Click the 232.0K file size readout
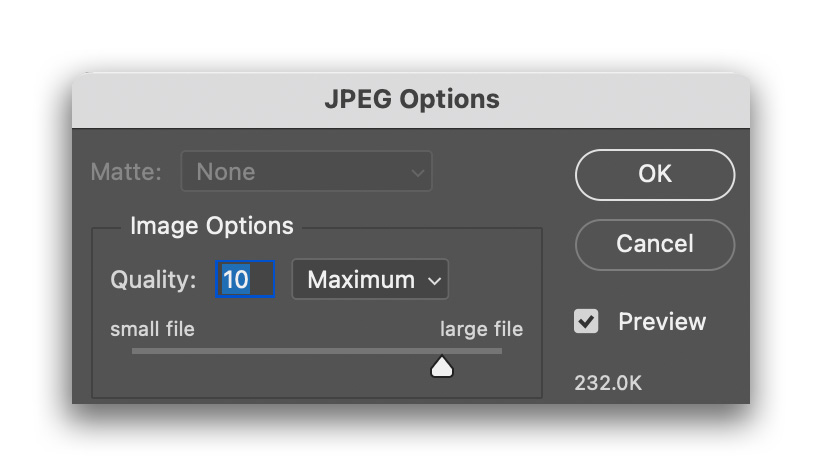This screenshot has width=822, height=476. [608, 383]
